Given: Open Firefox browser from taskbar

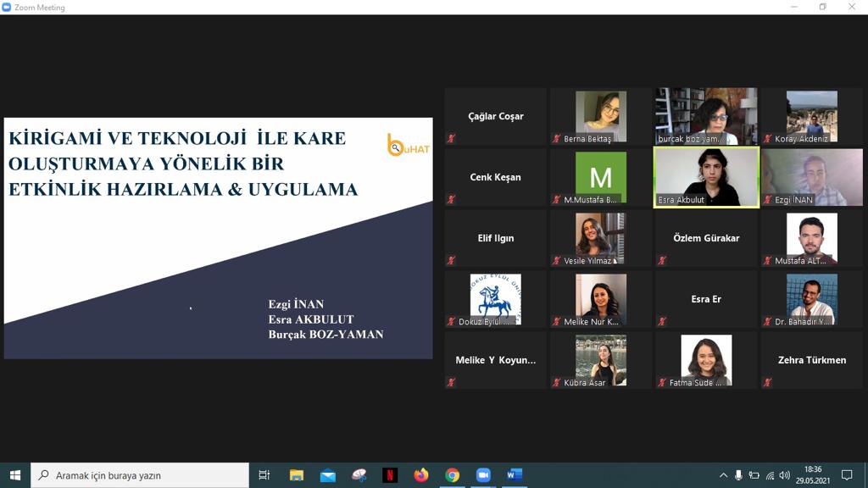Looking at the screenshot, I should pos(421,475).
